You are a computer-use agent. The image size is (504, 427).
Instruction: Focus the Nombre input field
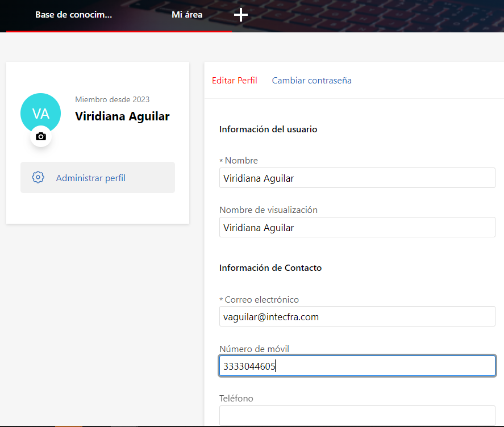[357, 178]
